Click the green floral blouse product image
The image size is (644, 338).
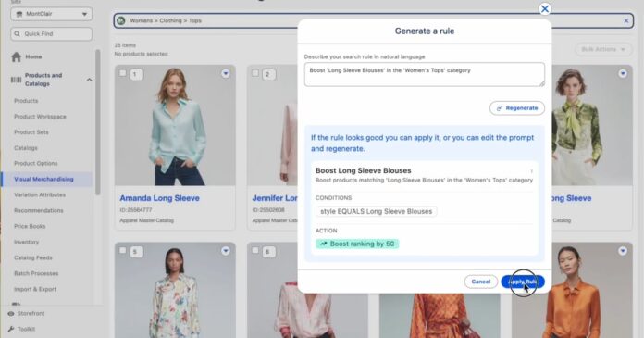(x=592, y=125)
